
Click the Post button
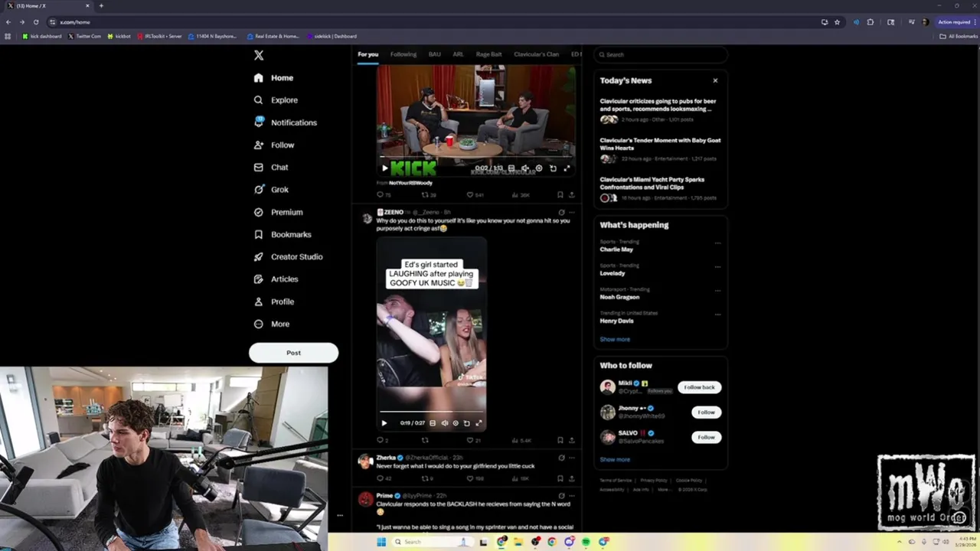293,353
